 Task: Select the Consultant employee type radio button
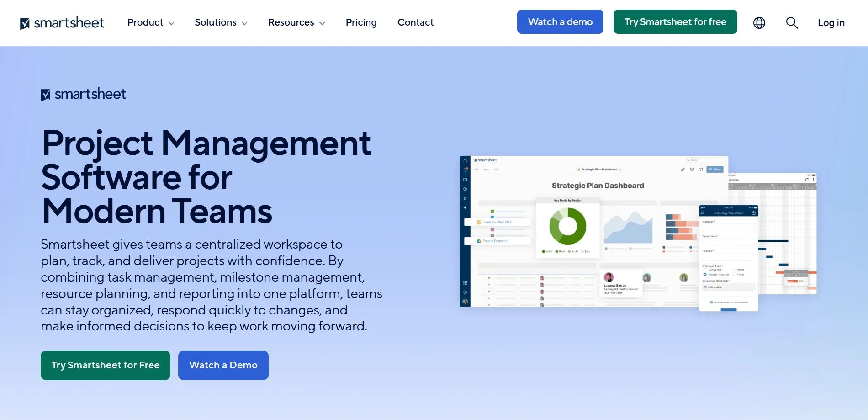point(705,270)
